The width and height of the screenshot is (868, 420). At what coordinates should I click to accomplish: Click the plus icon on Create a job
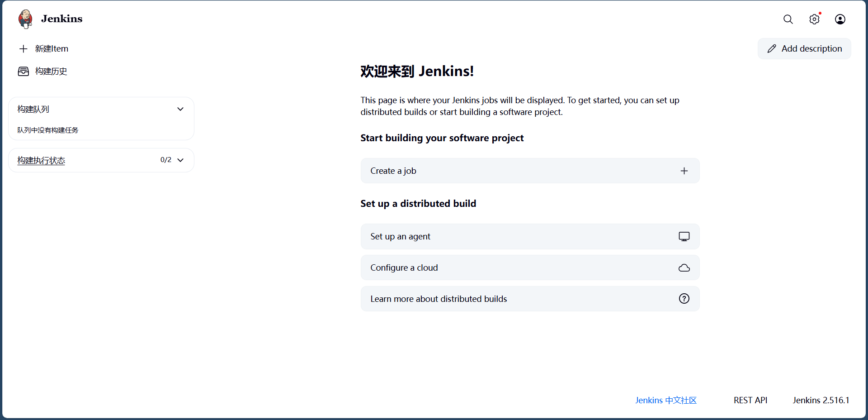click(x=684, y=171)
